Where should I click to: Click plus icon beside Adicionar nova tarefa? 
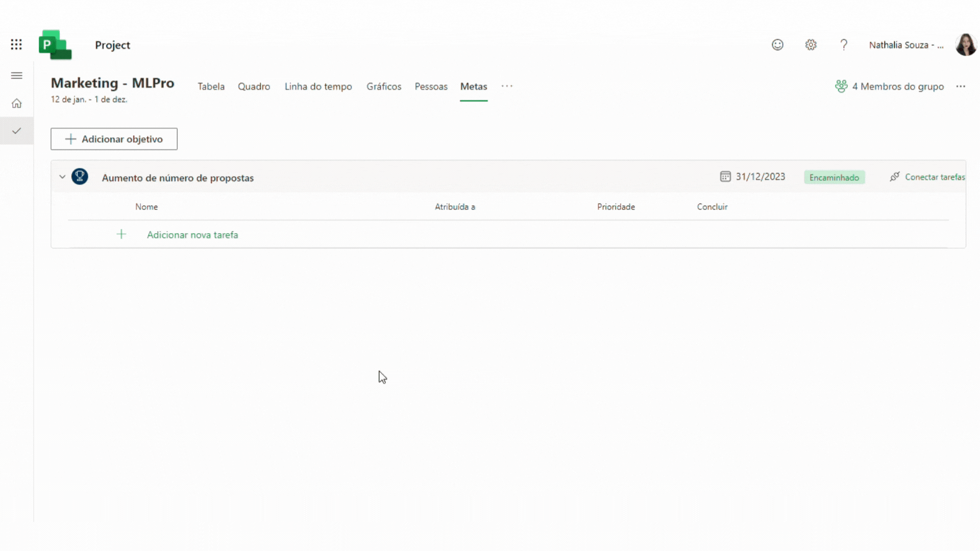[121, 234]
